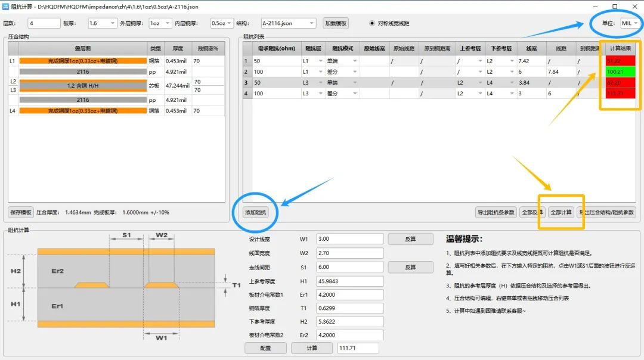
Task: Expand the 板厚 1.6 dropdown
Action: 103,23
